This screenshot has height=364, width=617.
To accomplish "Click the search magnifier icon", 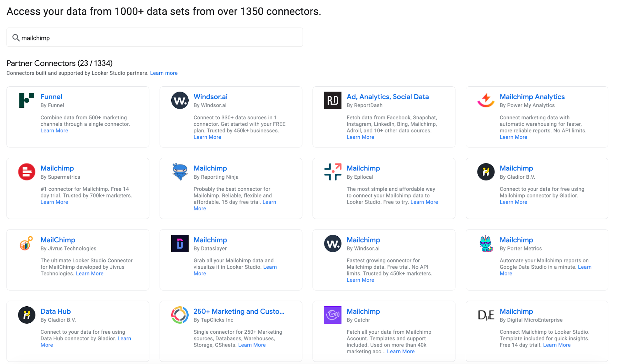I will [16, 38].
